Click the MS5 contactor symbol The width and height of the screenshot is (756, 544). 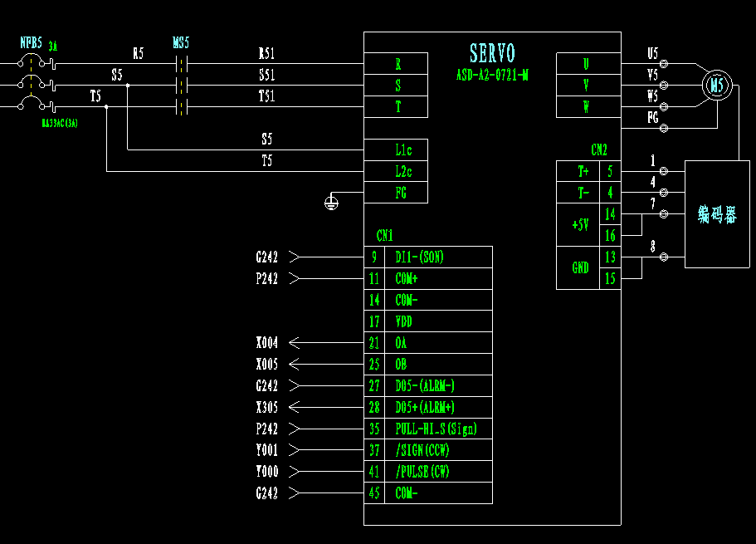[181, 85]
